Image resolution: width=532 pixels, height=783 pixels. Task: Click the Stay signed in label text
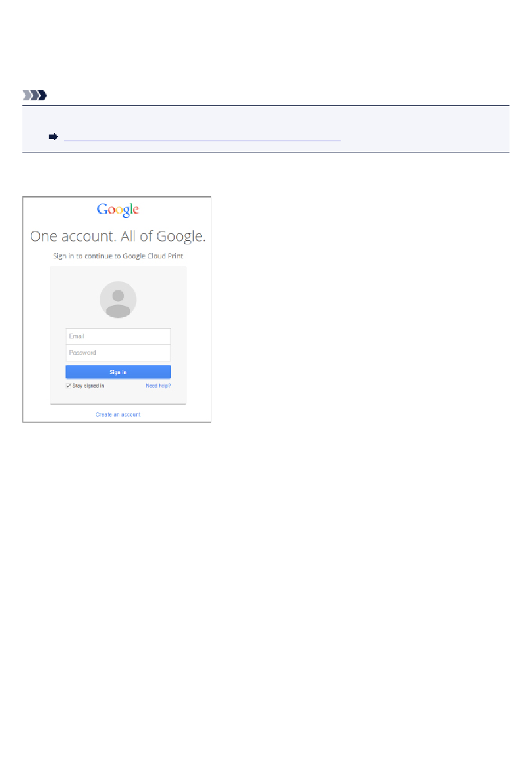point(88,386)
